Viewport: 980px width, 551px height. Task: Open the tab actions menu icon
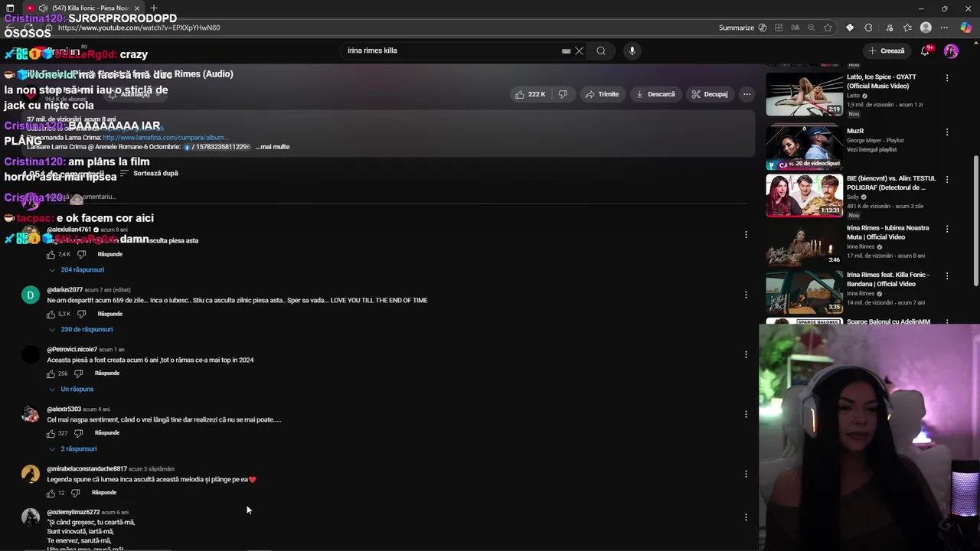click(x=10, y=8)
